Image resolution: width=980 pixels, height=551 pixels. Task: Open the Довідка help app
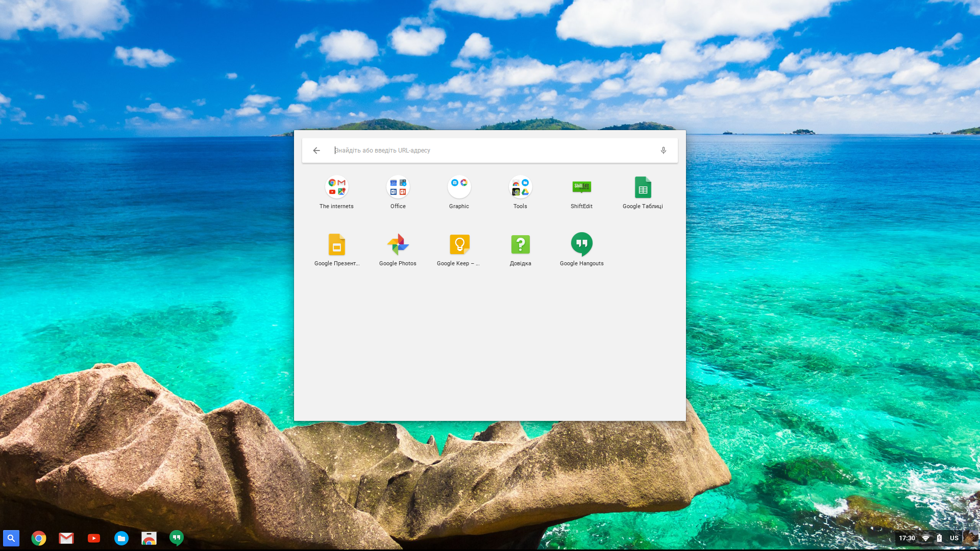pyautogui.click(x=520, y=245)
